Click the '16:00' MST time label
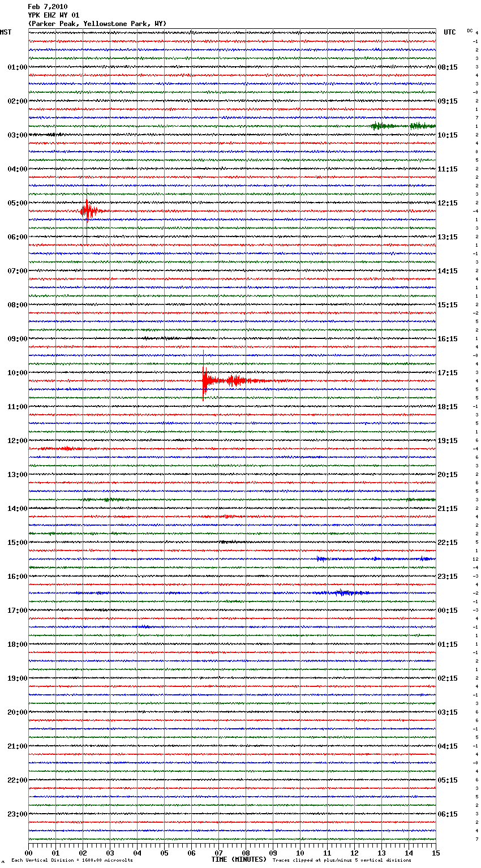This screenshot has width=481, height=868. coord(18,577)
